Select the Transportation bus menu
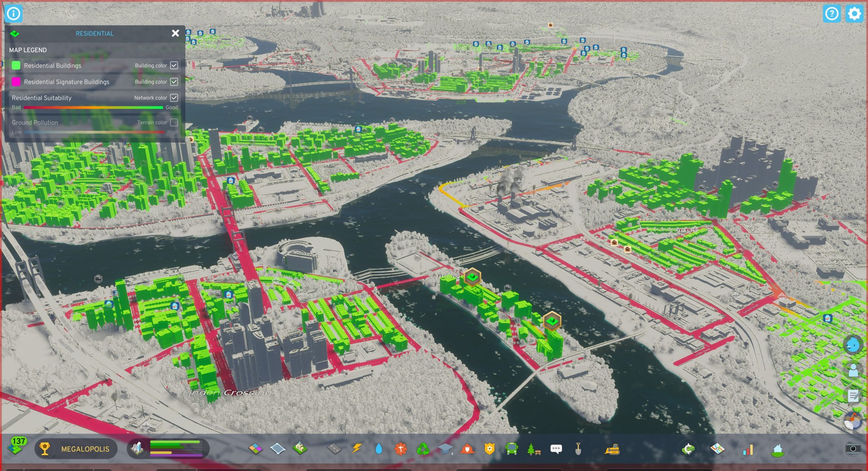Screen dimensions: 868x471 click(512, 449)
